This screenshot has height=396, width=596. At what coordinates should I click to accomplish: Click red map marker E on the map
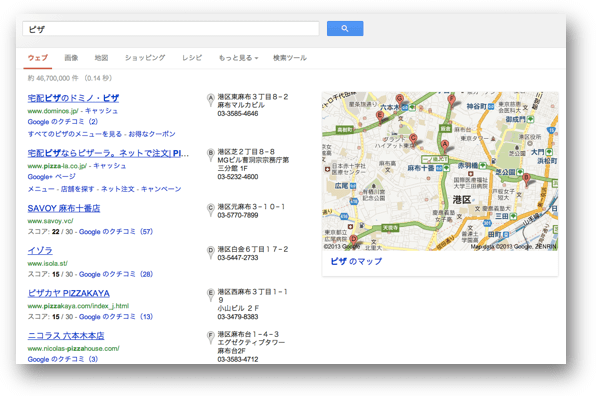pyautogui.click(x=379, y=117)
